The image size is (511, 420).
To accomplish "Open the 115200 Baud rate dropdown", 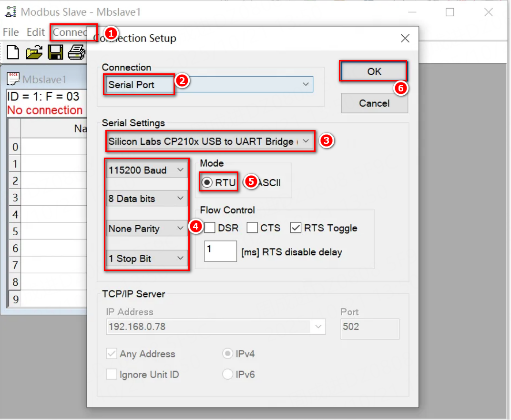I will [180, 170].
